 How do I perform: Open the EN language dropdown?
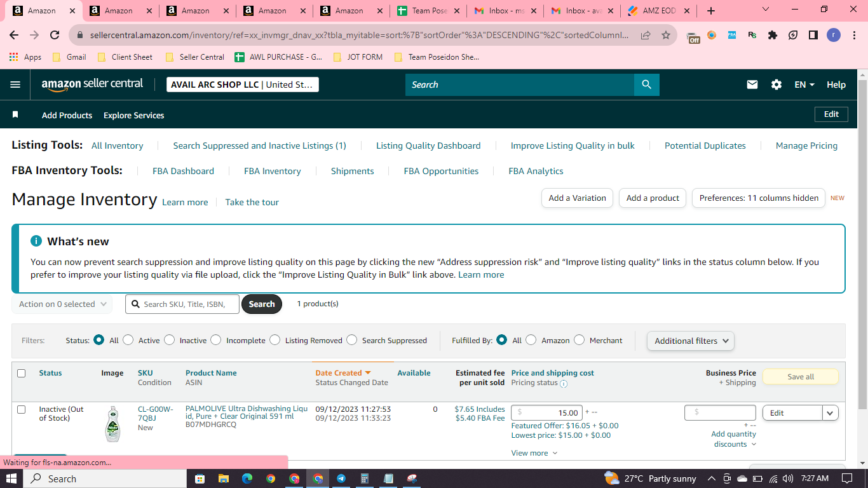coord(804,85)
